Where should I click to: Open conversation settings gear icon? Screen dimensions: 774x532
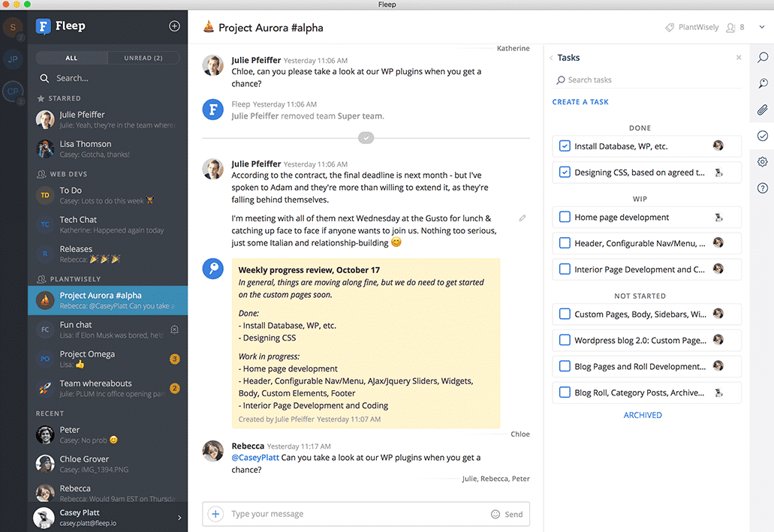(x=763, y=161)
